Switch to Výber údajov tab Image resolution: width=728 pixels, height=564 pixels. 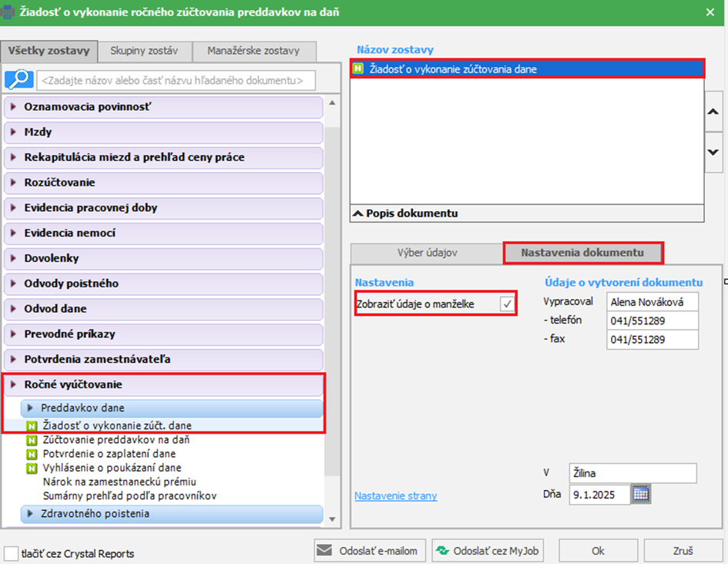tap(426, 253)
